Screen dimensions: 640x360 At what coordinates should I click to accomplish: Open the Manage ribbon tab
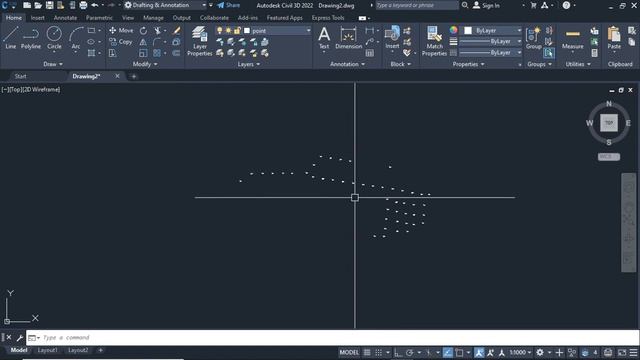[153, 18]
